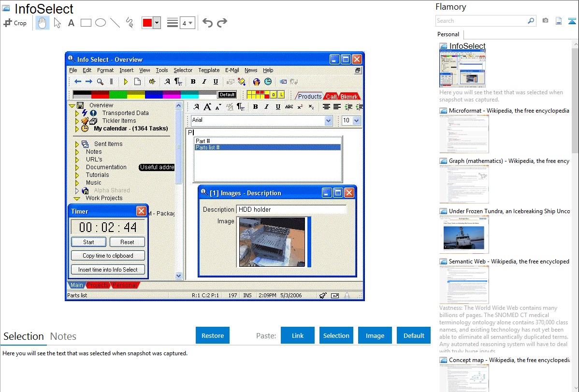The width and height of the screenshot is (579, 392).
Task: Open the File menu in Info Select
Action: (73, 70)
